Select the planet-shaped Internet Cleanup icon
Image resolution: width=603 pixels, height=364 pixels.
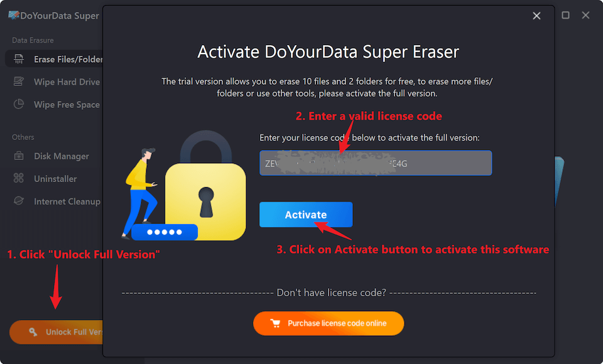(19, 201)
